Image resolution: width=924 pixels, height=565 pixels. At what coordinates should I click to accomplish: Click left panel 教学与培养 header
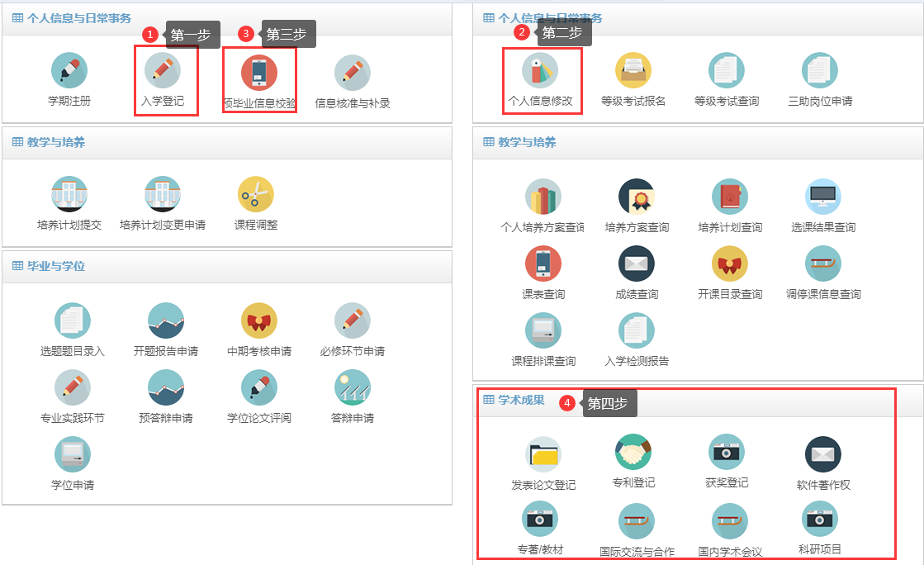56,142
